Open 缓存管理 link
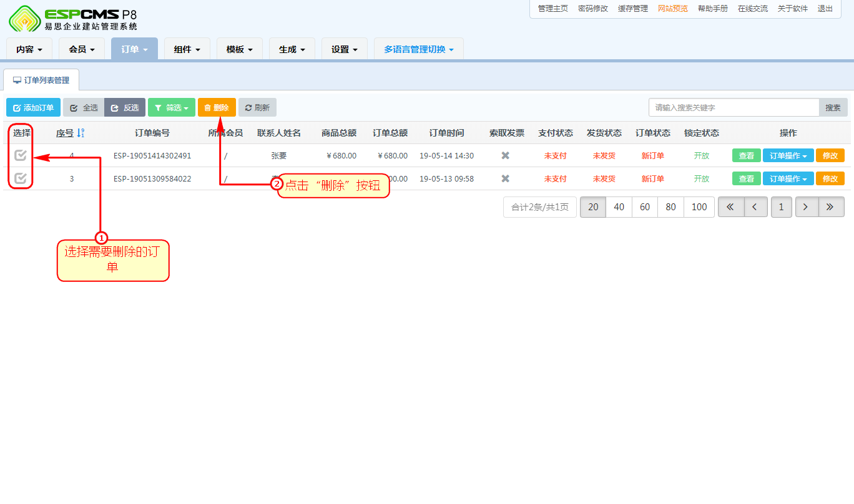This screenshot has width=854, height=504. click(633, 9)
